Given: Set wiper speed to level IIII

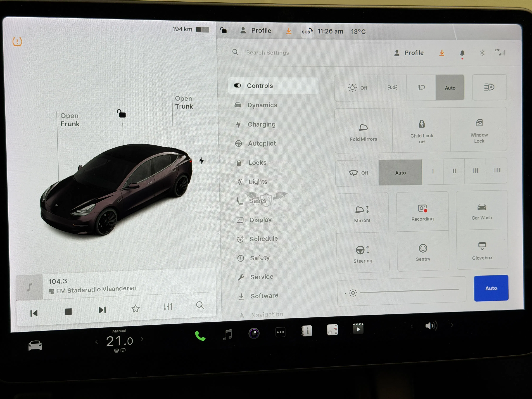Looking at the screenshot, I should (497, 170).
